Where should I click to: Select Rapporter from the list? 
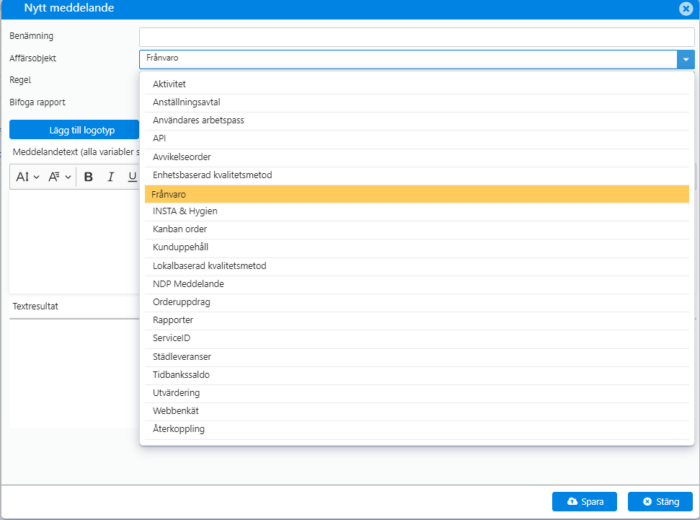click(x=417, y=320)
